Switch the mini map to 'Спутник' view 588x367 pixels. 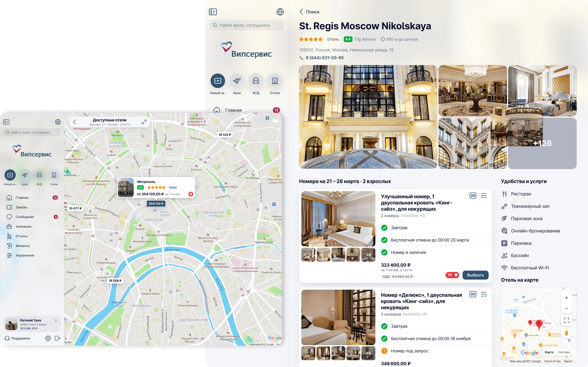tap(564, 352)
